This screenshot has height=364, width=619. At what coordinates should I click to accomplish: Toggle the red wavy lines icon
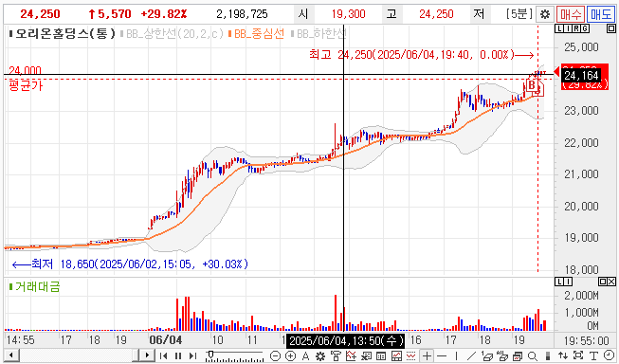click(x=411, y=355)
